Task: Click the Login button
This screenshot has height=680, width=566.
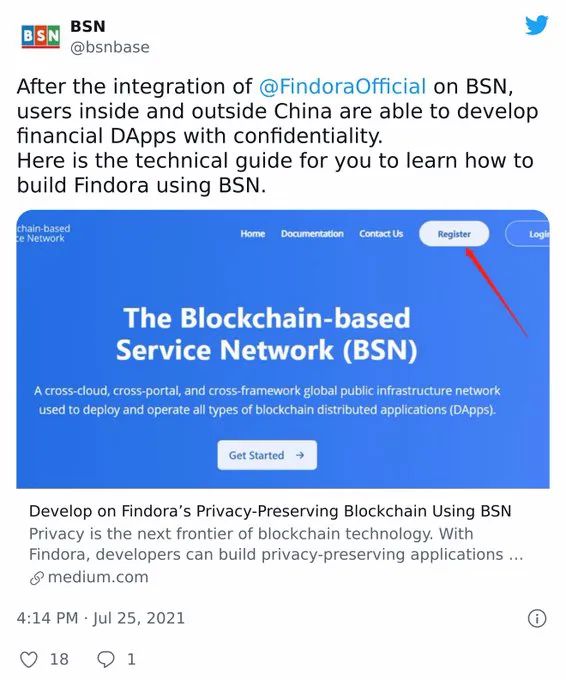Action: 527,234
